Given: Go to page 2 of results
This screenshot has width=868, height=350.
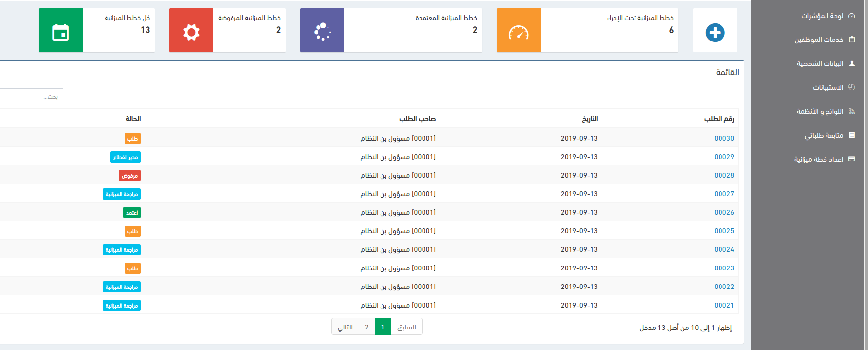Looking at the screenshot, I should pyautogui.click(x=366, y=327).
